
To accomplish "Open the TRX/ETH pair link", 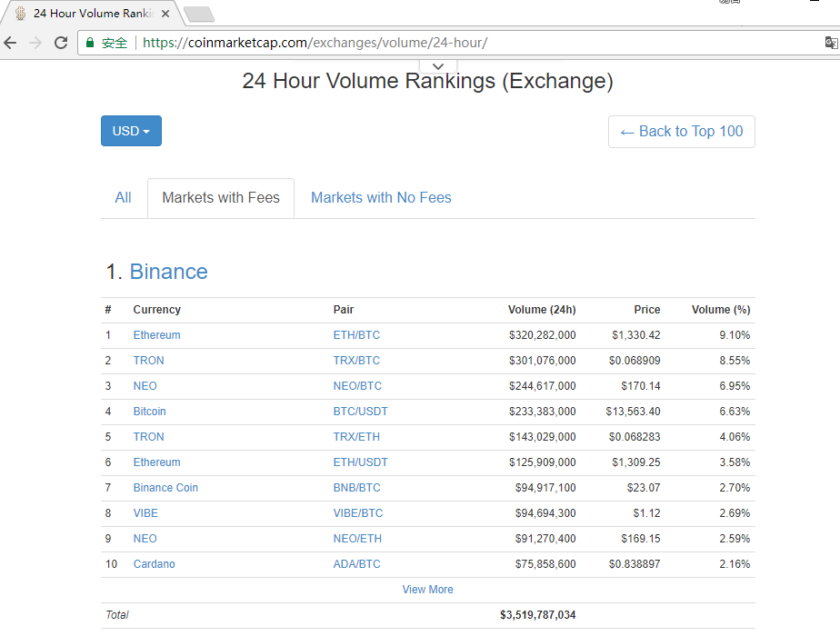I will click(x=356, y=437).
